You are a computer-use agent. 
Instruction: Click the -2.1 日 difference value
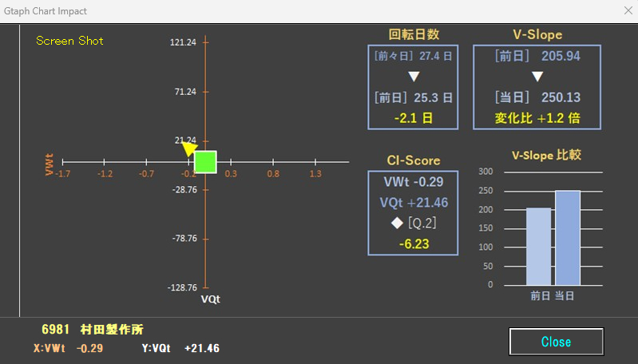[x=414, y=118]
